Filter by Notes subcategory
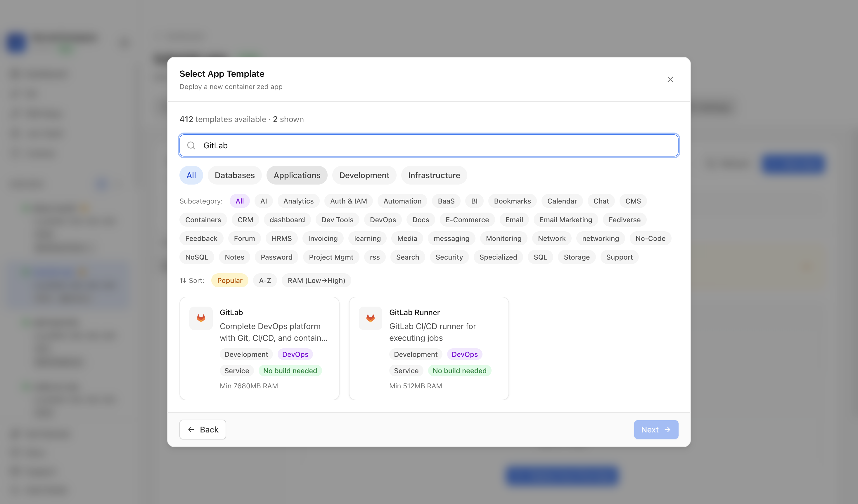Screen dimensions: 858x504 [234, 257]
